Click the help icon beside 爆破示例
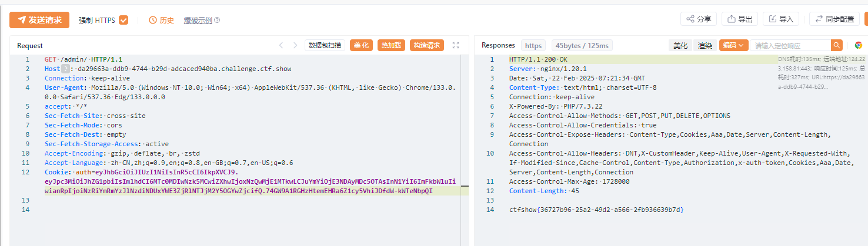The height and width of the screenshot is (246, 868). point(217,20)
